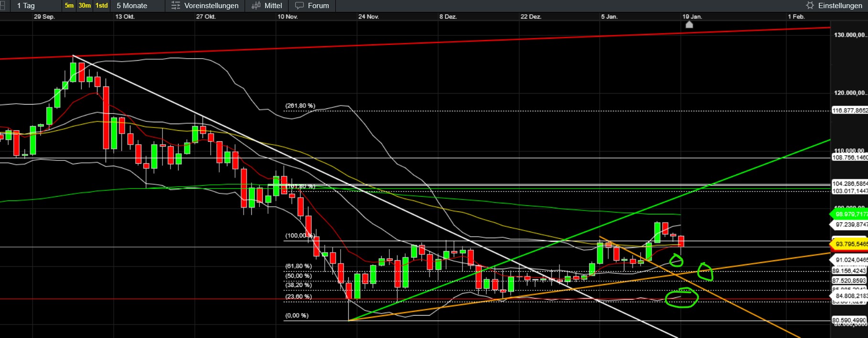Click the 120.000,00 axis value
The width and height of the screenshot is (868, 338).
coord(850,93)
